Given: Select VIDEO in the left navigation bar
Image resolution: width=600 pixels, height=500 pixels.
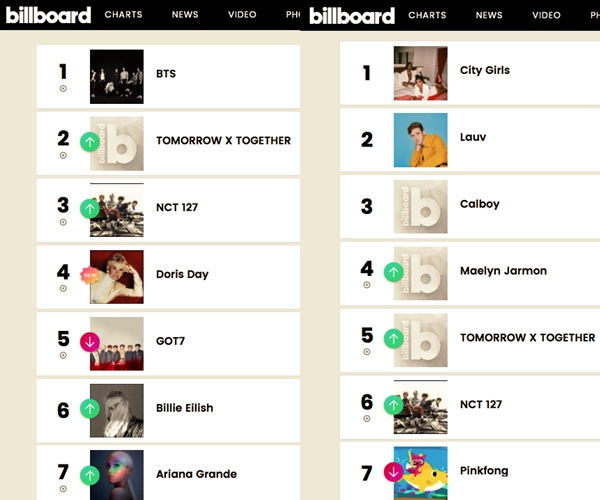Looking at the screenshot, I should [242, 15].
